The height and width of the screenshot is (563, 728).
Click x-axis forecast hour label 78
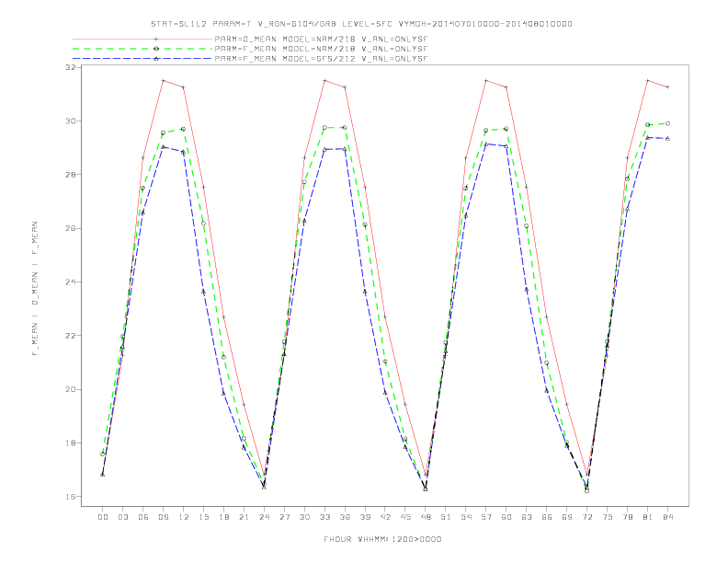pos(628,517)
